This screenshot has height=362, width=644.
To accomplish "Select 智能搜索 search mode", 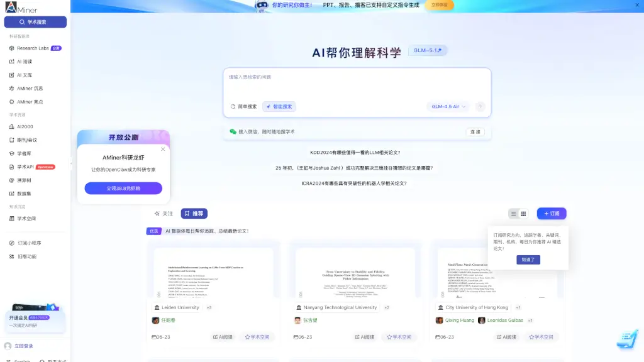I will [279, 107].
